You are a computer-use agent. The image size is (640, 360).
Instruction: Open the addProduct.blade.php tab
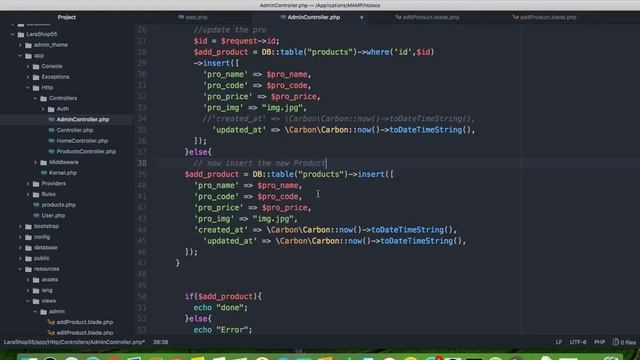(544, 18)
